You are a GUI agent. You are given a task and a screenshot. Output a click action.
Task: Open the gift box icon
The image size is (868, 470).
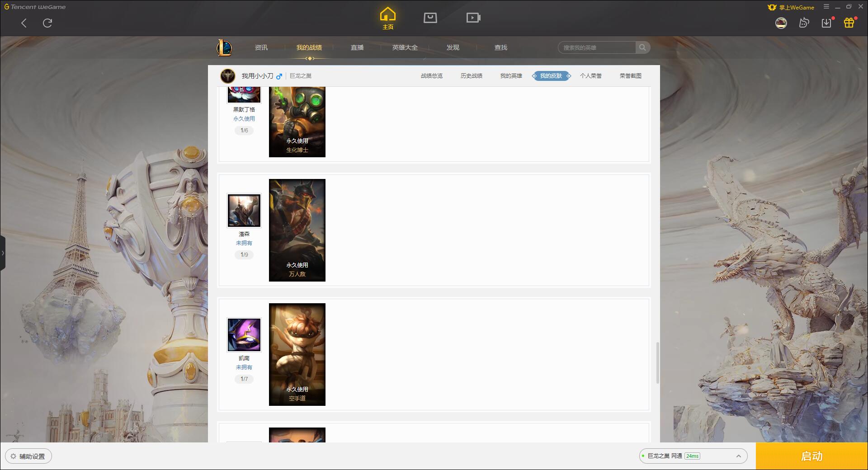coord(849,23)
